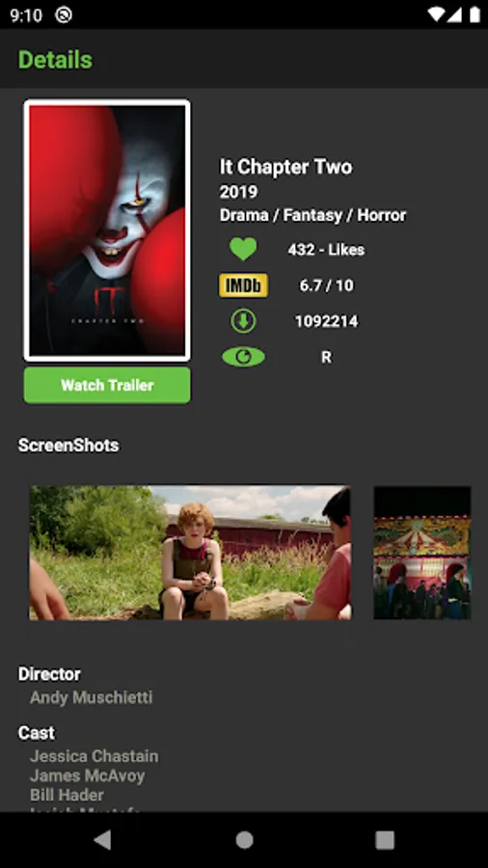Click the yellow IMDb badge

(x=243, y=285)
